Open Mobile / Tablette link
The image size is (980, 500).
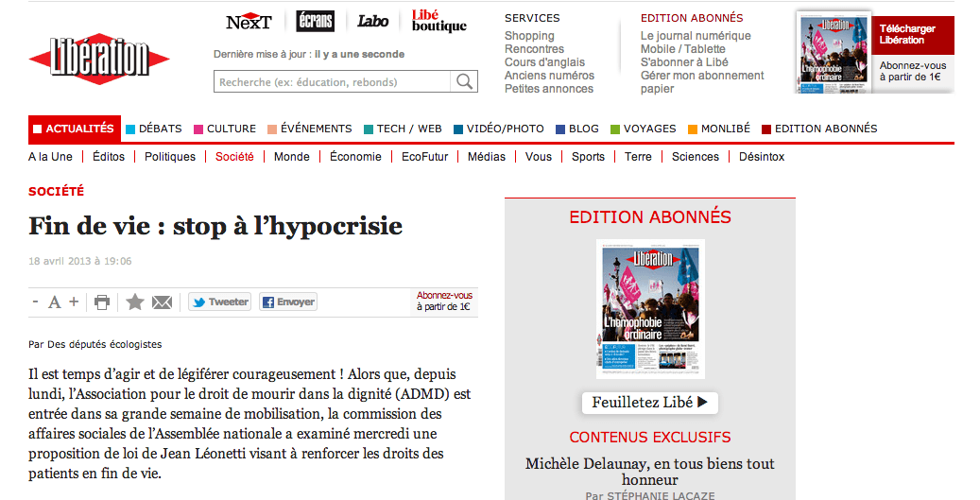(x=683, y=49)
